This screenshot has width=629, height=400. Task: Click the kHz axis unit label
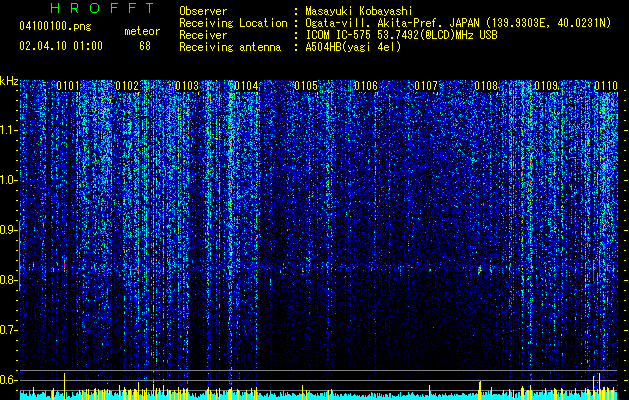click(9, 81)
